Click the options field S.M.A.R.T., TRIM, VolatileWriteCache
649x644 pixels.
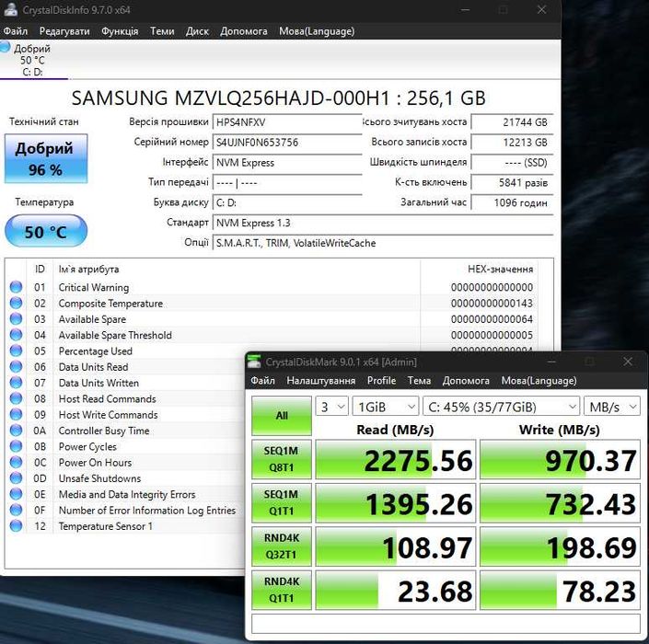click(x=383, y=243)
